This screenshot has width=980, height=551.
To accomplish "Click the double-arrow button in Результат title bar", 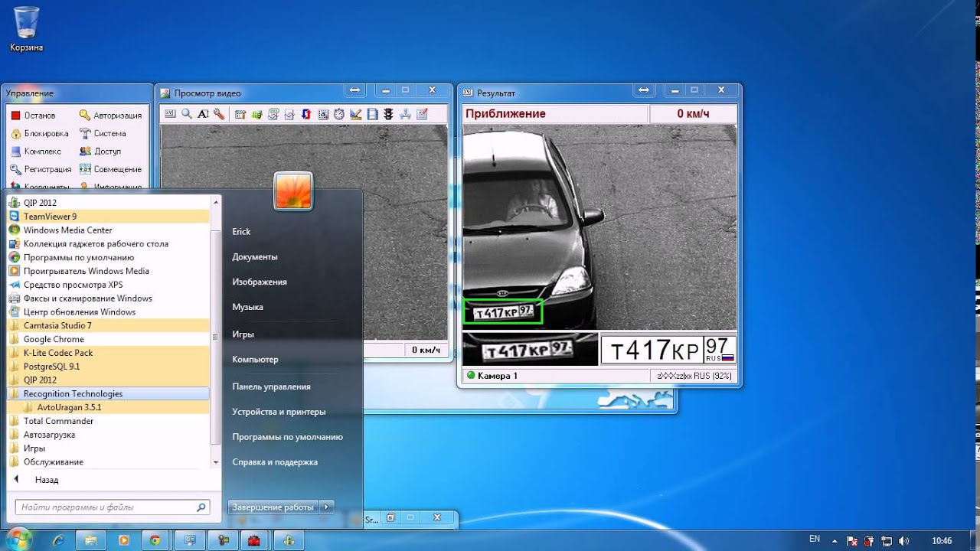I will click(x=645, y=90).
